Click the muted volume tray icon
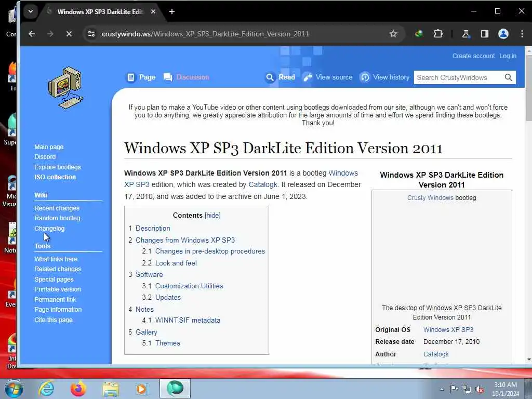The image size is (532, 399). (x=480, y=390)
